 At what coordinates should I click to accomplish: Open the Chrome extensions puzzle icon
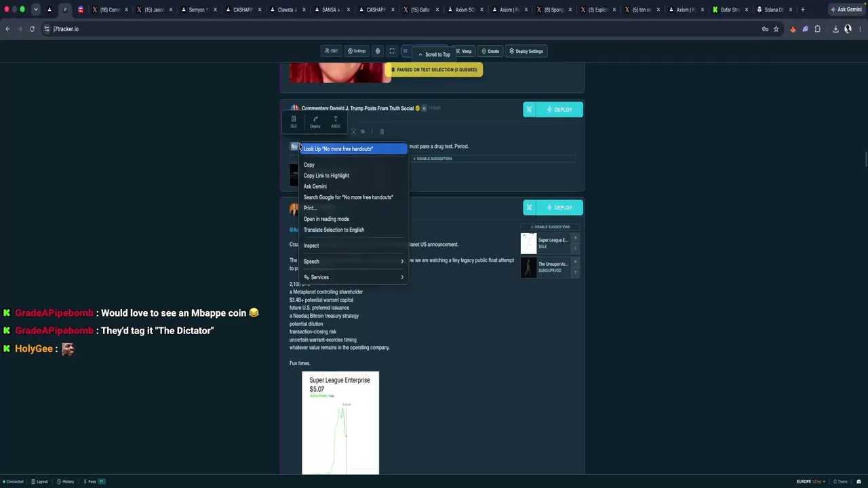point(818,29)
